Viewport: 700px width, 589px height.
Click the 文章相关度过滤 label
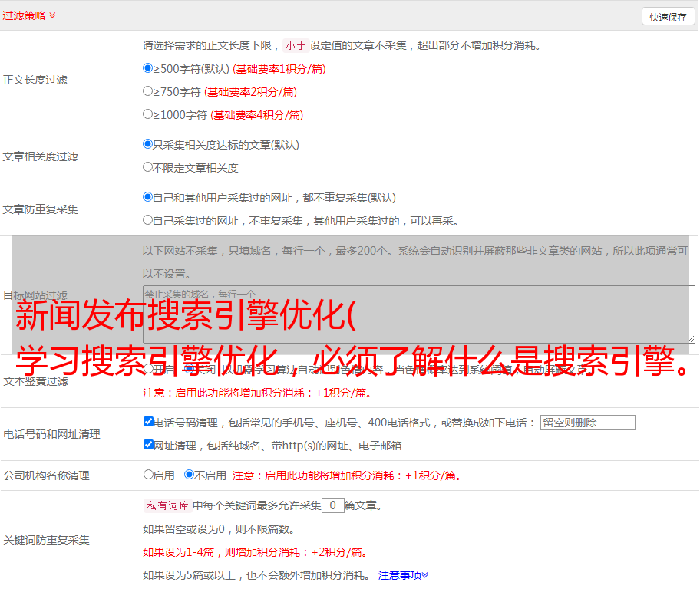40,156
